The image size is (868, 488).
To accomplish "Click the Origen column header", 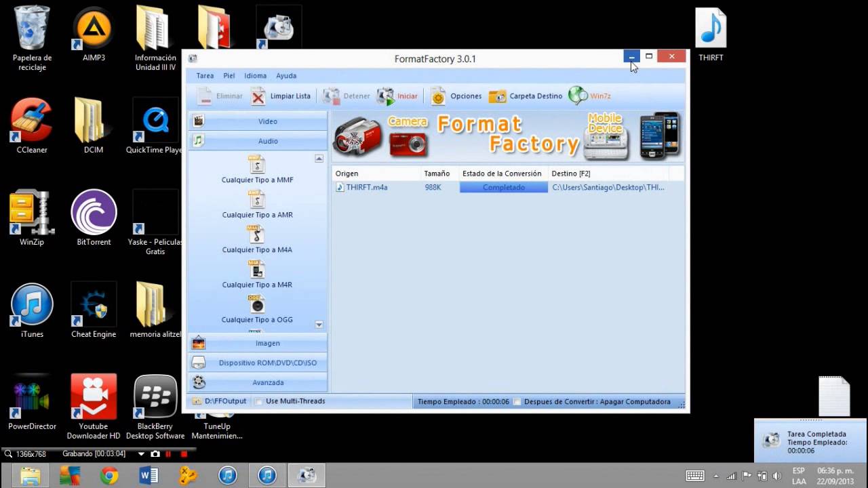I will pyautogui.click(x=375, y=174).
